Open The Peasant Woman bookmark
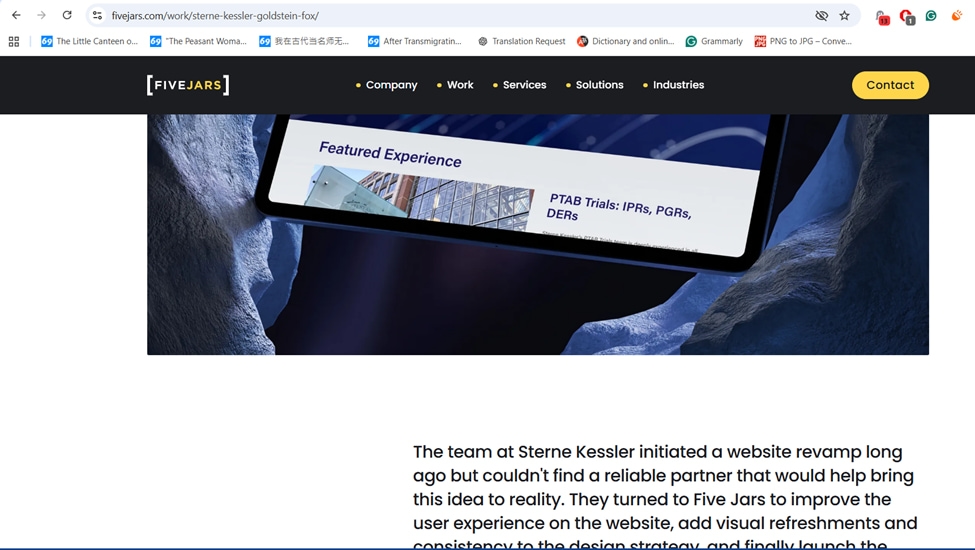 [198, 41]
